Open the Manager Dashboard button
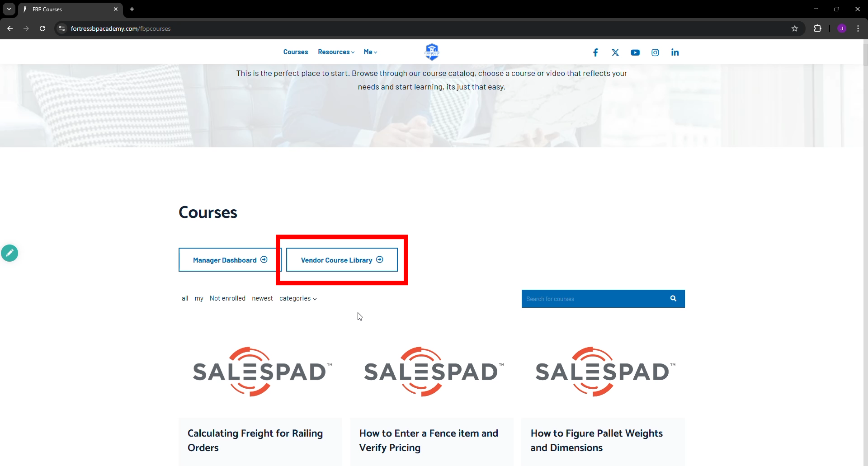868x466 pixels. (x=230, y=260)
